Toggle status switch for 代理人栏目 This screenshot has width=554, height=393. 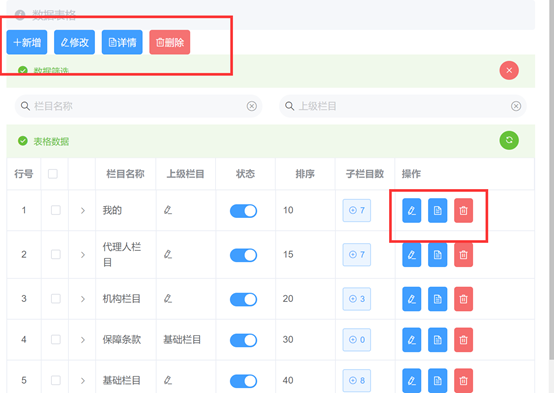(x=243, y=255)
